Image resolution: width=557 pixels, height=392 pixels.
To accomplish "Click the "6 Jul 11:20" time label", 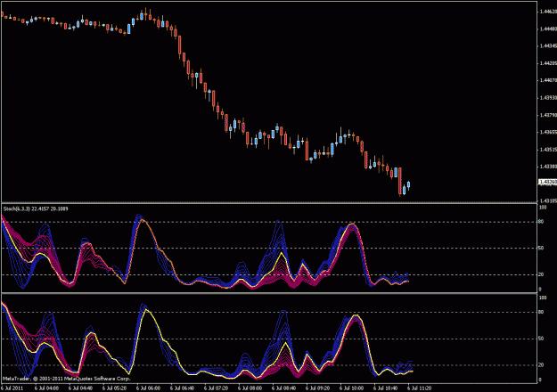I will point(420,388).
